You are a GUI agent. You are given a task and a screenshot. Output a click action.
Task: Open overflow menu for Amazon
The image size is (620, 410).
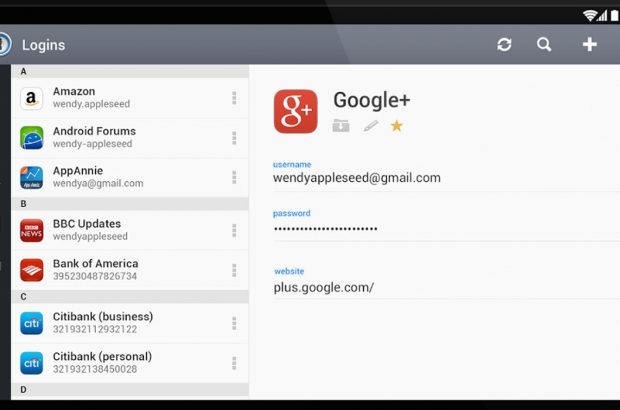click(234, 98)
